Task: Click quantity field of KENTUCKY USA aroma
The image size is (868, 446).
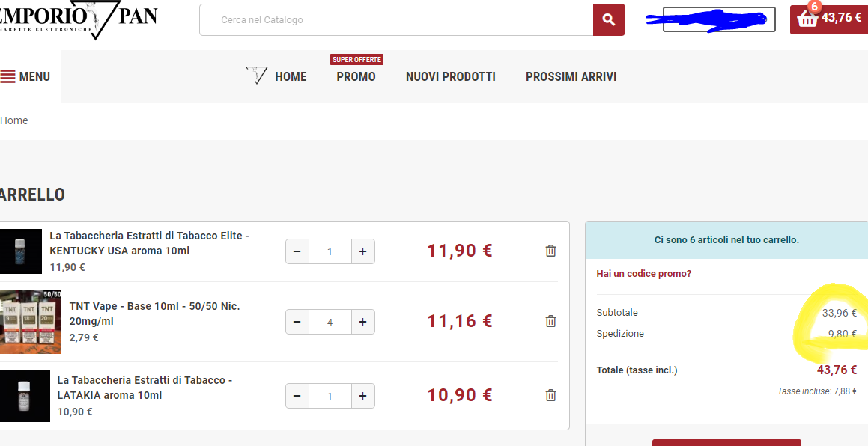Action: [330, 251]
